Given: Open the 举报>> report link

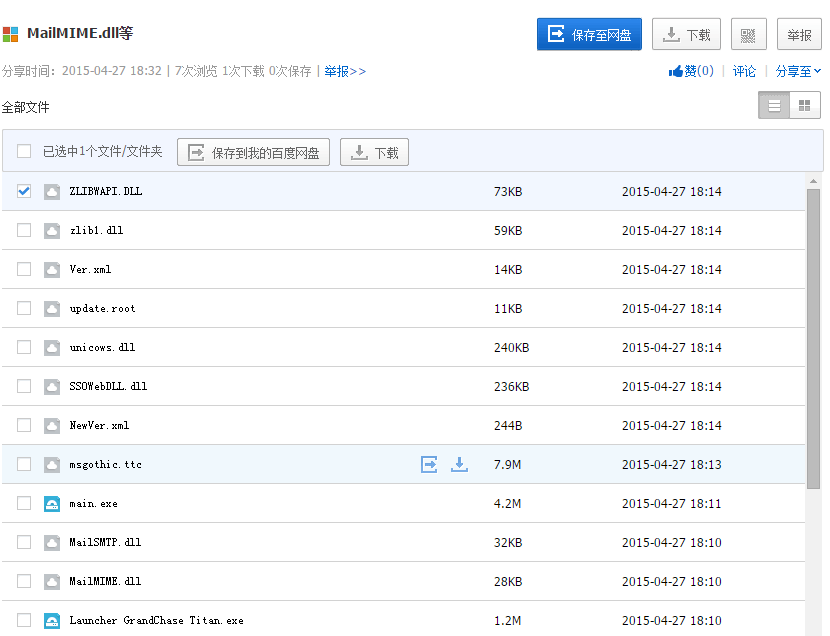Looking at the screenshot, I should tap(345, 71).
